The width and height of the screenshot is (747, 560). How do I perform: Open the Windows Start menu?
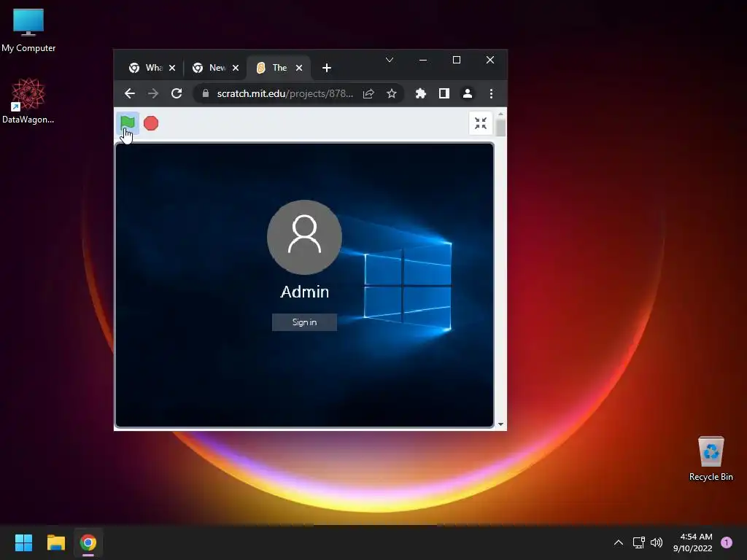click(23, 542)
